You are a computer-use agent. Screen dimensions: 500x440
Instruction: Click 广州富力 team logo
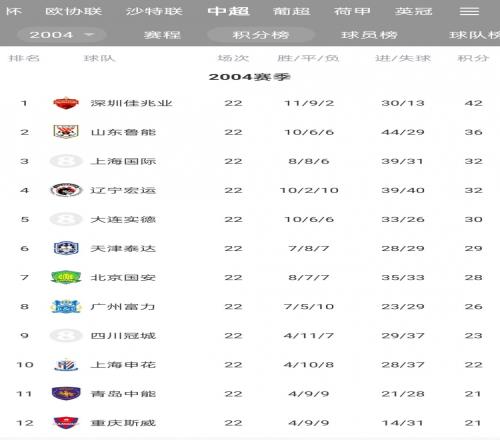[66, 307]
